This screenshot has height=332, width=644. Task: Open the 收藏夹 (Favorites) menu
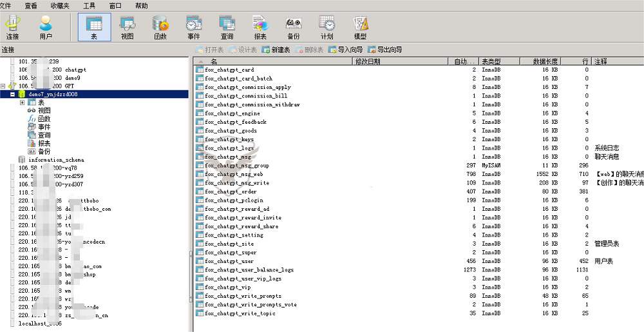point(61,5)
